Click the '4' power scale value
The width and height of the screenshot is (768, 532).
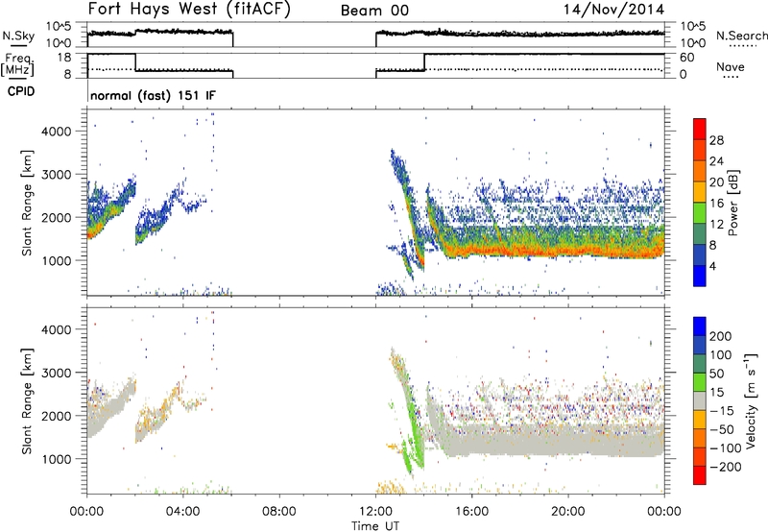pos(712,266)
